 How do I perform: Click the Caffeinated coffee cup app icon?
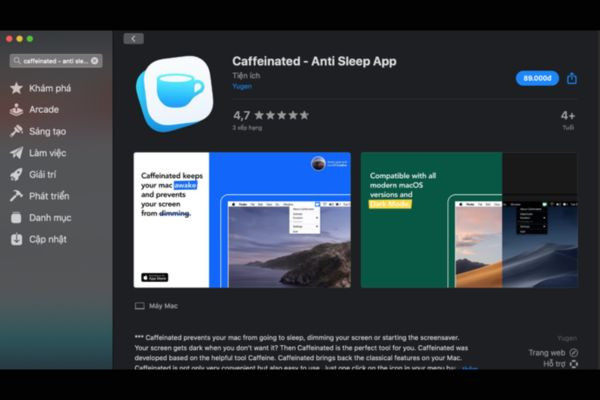pos(176,94)
